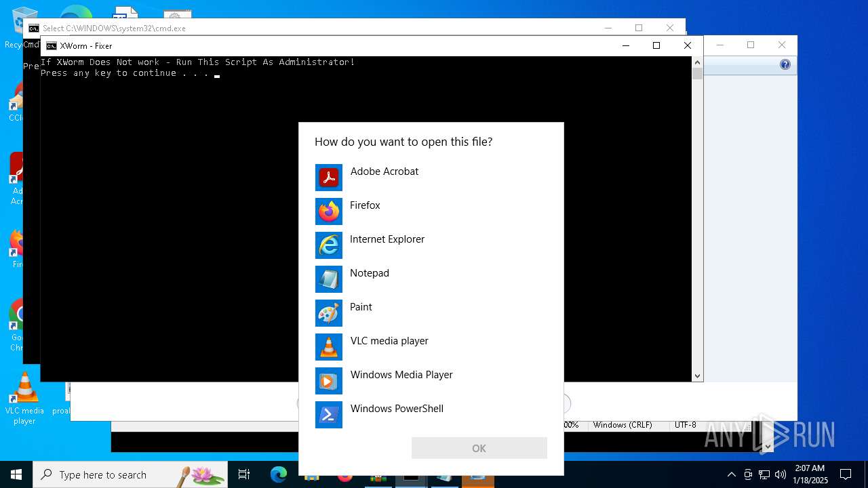868x488 pixels.
Task: Maximize the XWorm - Fixer window
Action: (656, 45)
